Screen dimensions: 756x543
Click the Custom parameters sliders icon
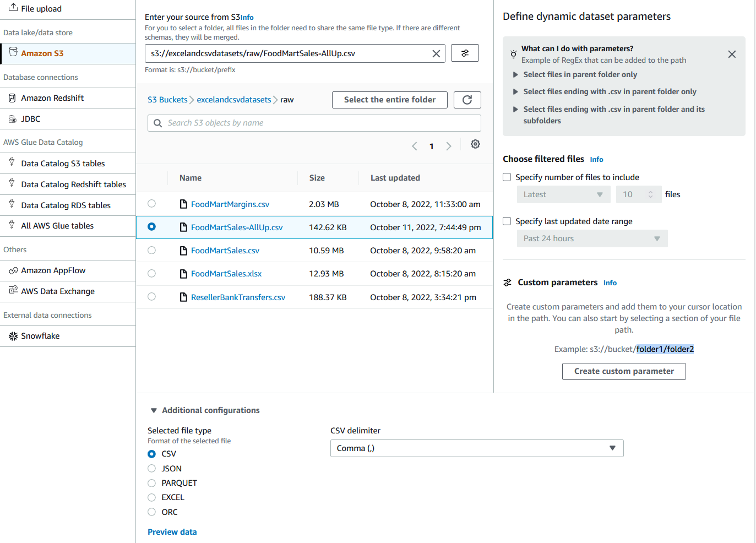(x=508, y=283)
